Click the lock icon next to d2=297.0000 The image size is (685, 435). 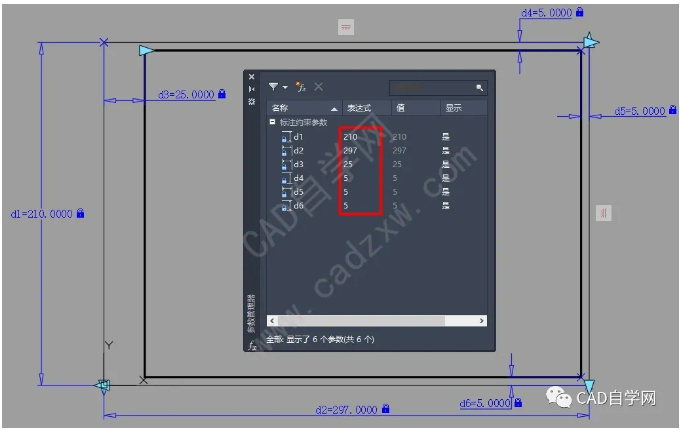pyautogui.click(x=385, y=409)
